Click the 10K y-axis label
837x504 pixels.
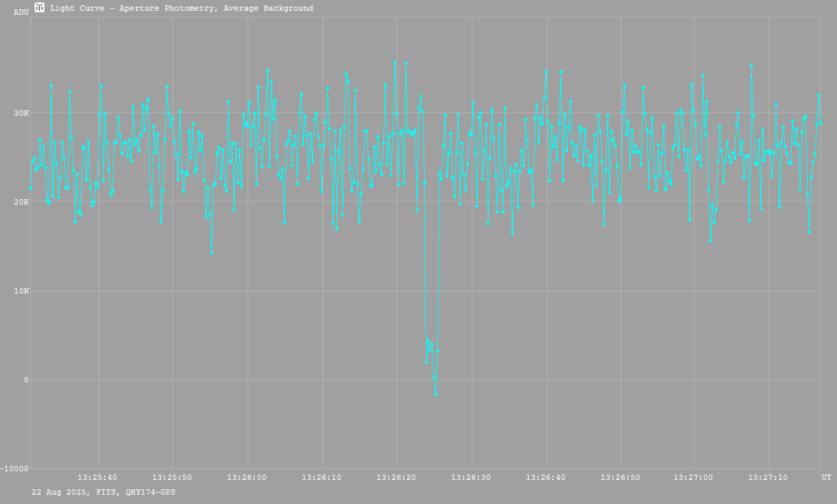pos(22,291)
